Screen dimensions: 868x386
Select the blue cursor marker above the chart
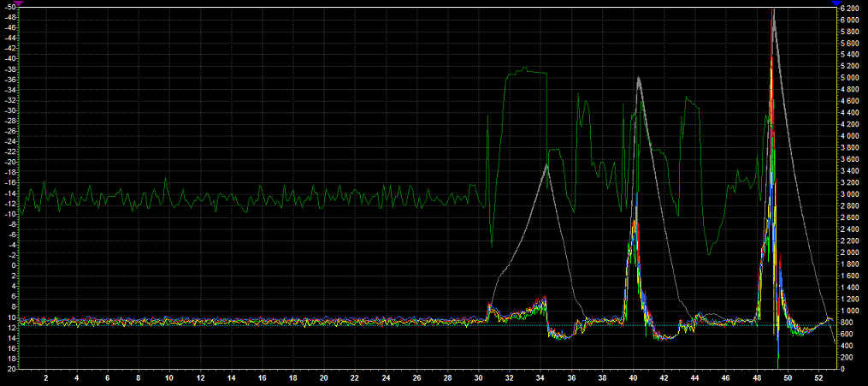pyautogui.click(x=836, y=3)
